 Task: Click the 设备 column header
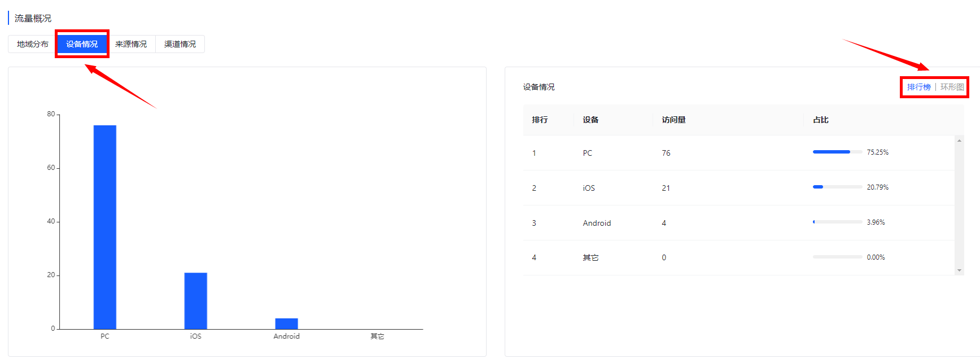(x=590, y=120)
